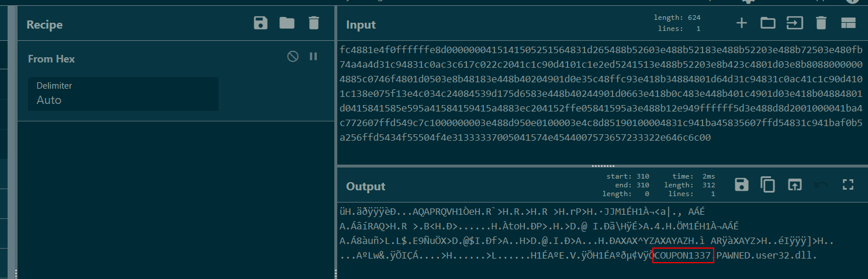The width and height of the screenshot is (868, 279).
Task: Load a recipe via folder icon
Action: (287, 23)
